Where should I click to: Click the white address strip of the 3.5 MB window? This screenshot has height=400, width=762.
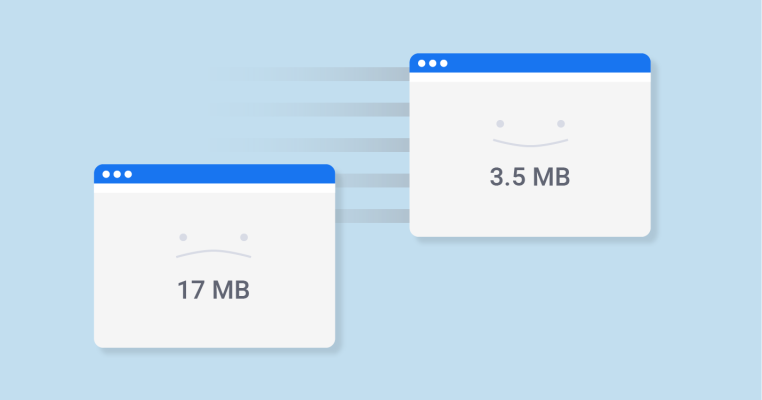pos(530,77)
